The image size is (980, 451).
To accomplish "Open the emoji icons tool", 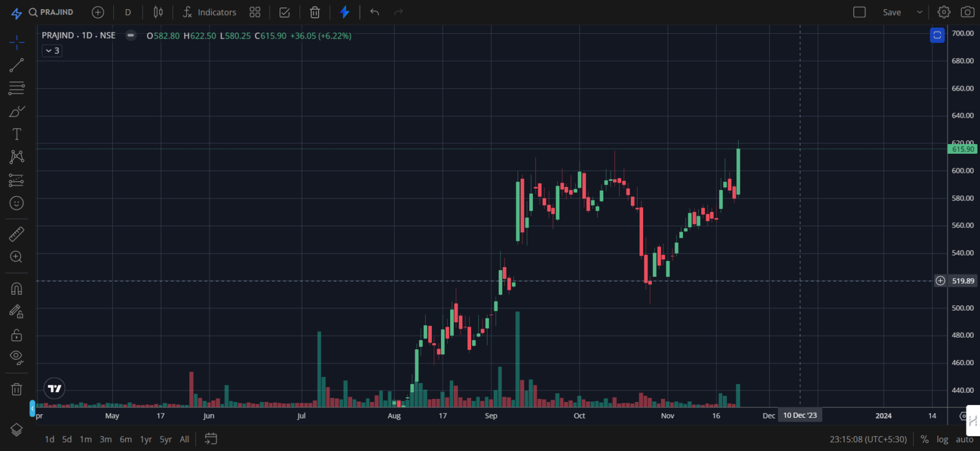I will click(17, 203).
